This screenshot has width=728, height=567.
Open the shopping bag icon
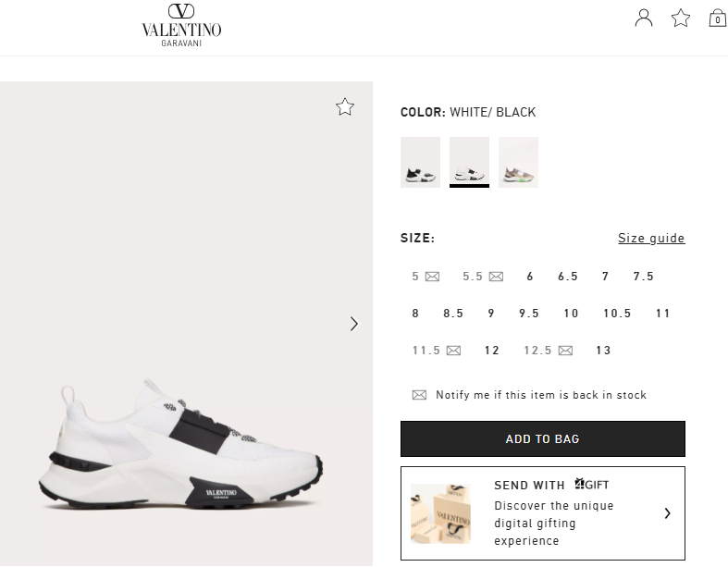point(717,18)
